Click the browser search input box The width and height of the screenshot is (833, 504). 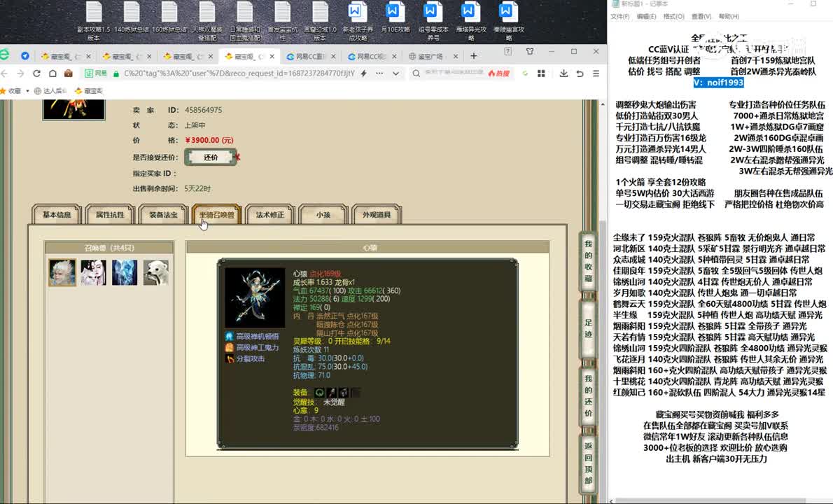(x=454, y=73)
